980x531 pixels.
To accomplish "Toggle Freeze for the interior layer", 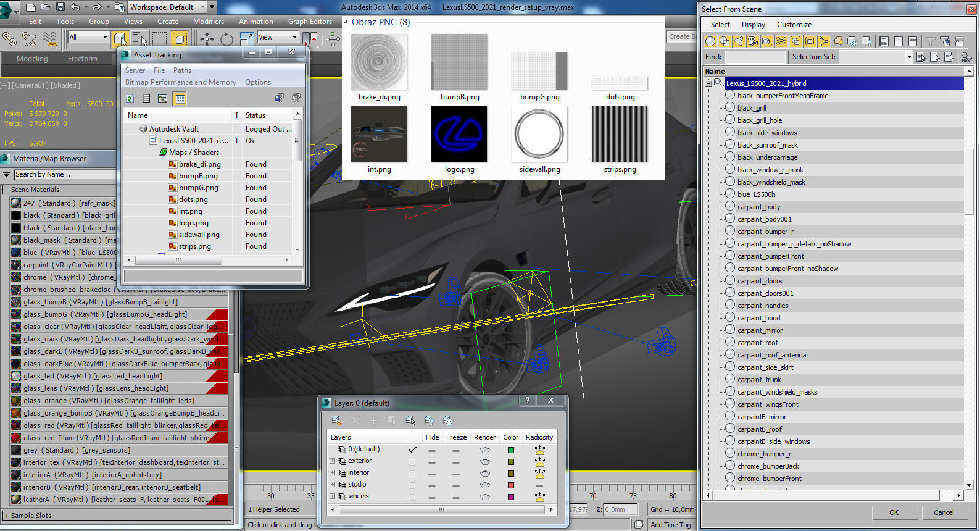I will 456,474.
